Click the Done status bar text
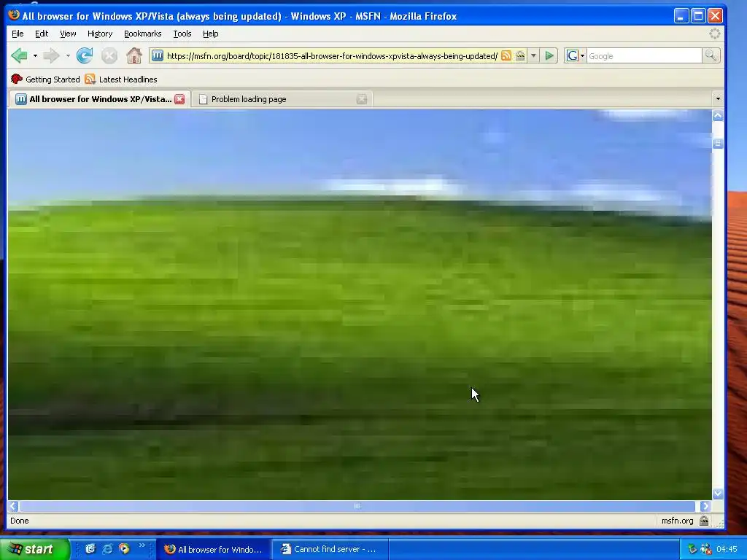 [x=20, y=521]
